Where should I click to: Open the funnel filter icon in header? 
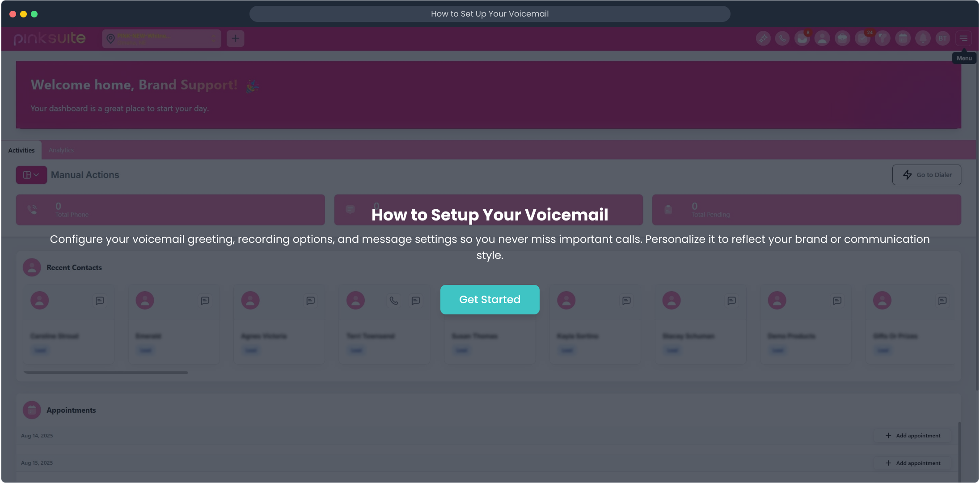click(x=883, y=38)
